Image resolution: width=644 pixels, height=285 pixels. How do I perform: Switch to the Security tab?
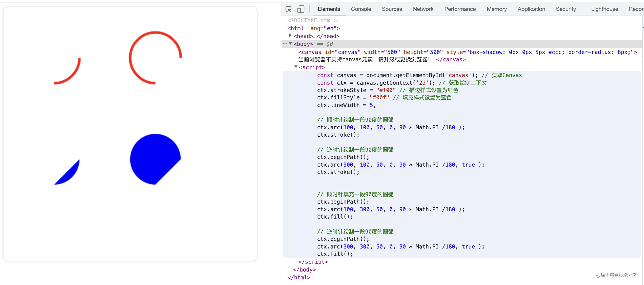pos(566,9)
